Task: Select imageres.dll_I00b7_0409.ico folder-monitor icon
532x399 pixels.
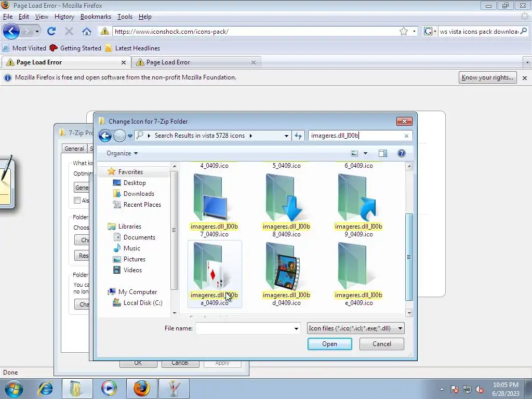Action: [x=214, y=205]
